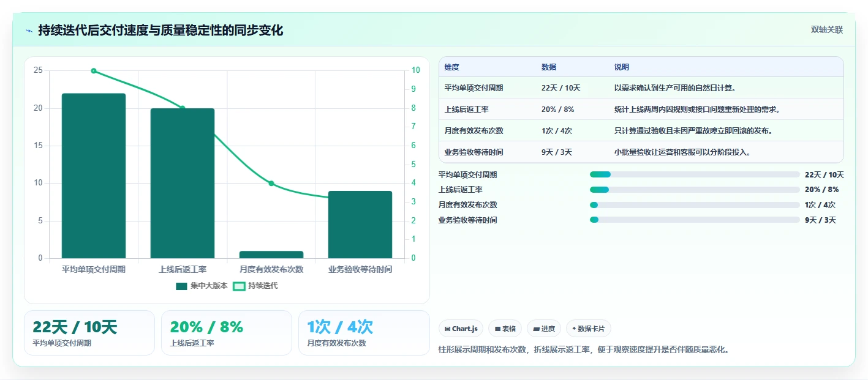Click 月度有效发布次数 label on chart x-axis
This screenshot has height=380, width=868.
(271, 269)
